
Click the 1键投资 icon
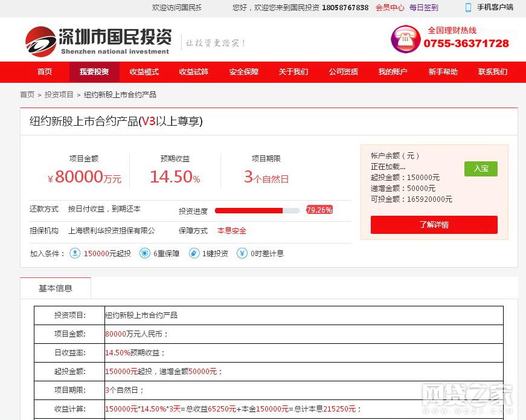point(193,253)
